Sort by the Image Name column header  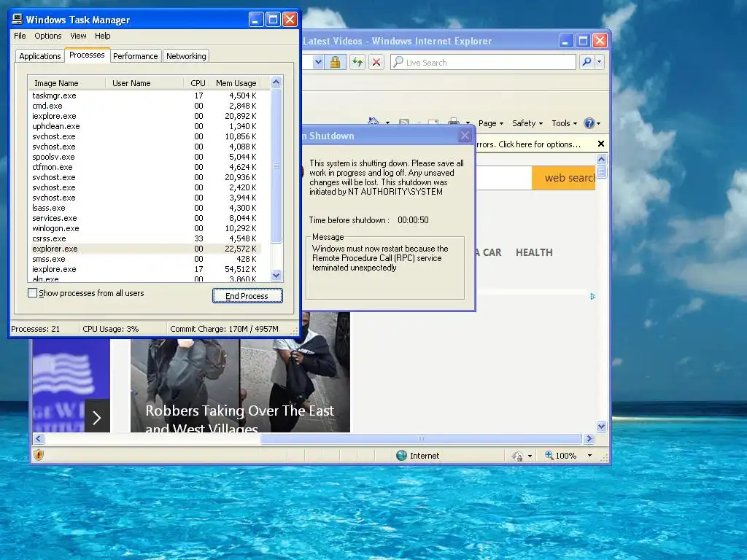pos(66,83)
